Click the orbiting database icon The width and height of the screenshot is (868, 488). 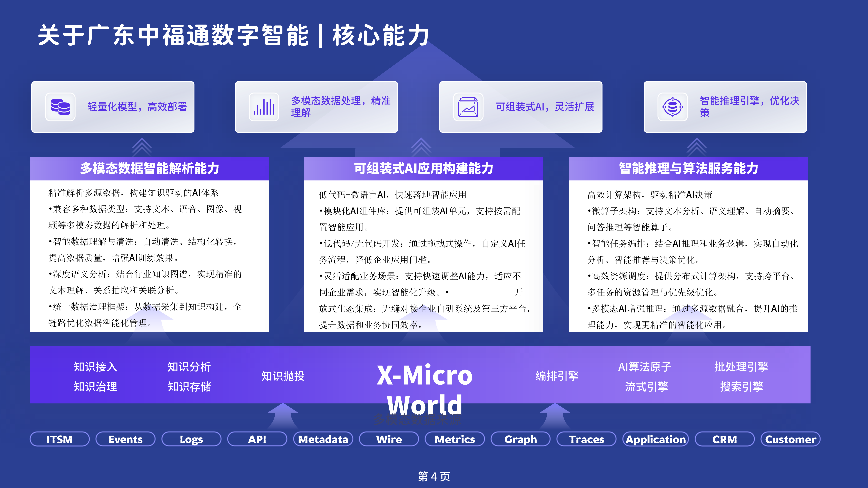pyautogui.click(x=673, y=107)
